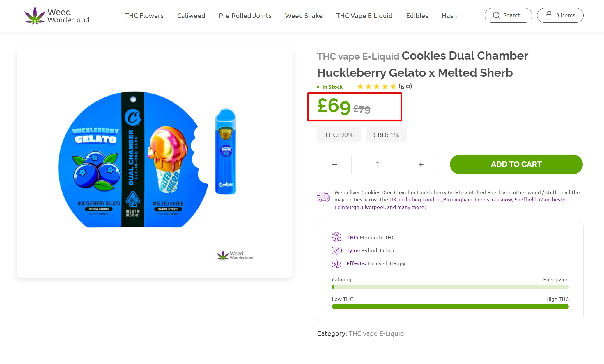
Task: Open the cart bag icon
Action: coord(549,15)
